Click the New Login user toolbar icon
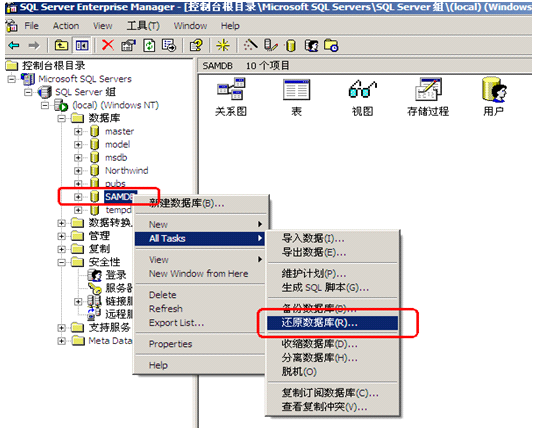The width and height of the screenshot is (557, 433). [311, 45]
